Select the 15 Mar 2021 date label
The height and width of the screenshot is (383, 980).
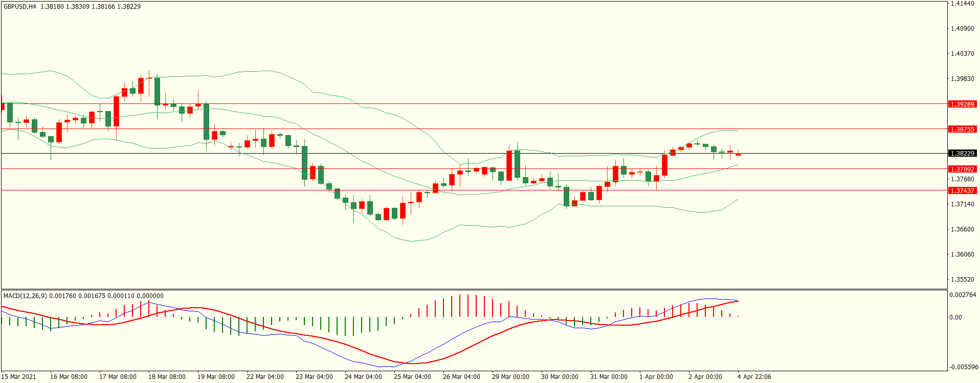tap(19, 377)
